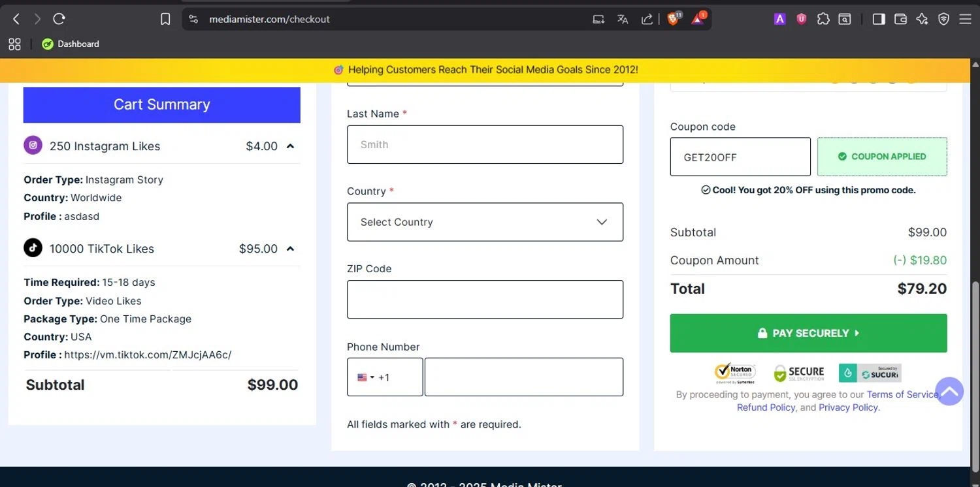Open the Dashboard bookmark
The height and width of the screenshot is (487, 980).
[71, 44]
